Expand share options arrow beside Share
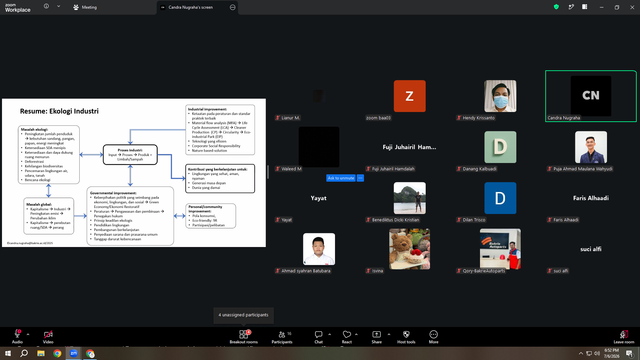The height and width of the screenshot is (360, 640). pyautogui.click(x=389, y=334)
